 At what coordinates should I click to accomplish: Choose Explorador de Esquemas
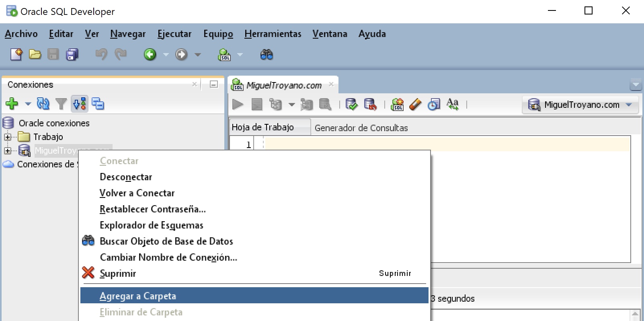(x=255, y=225)
